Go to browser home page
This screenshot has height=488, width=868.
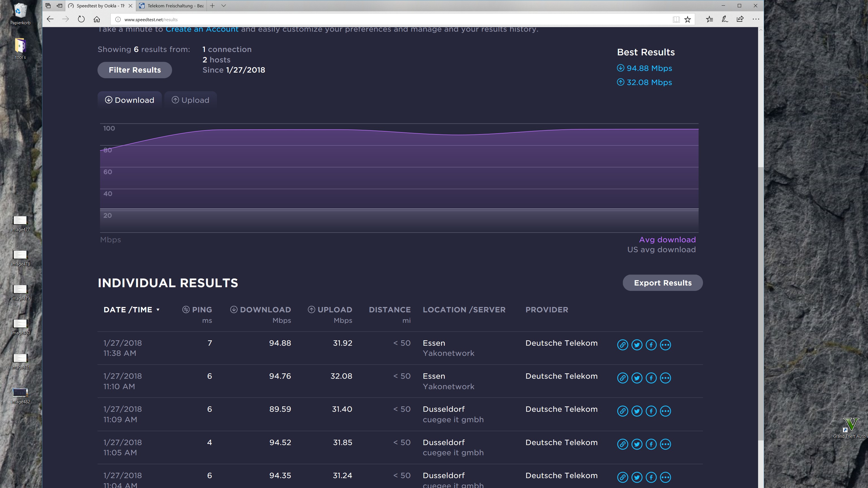point(97,19)
